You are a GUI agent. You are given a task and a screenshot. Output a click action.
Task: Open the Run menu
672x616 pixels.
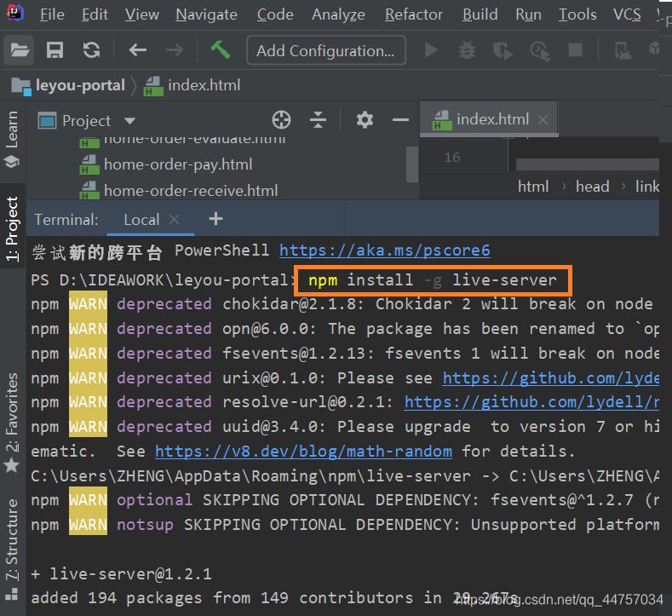tap(528, 14)
